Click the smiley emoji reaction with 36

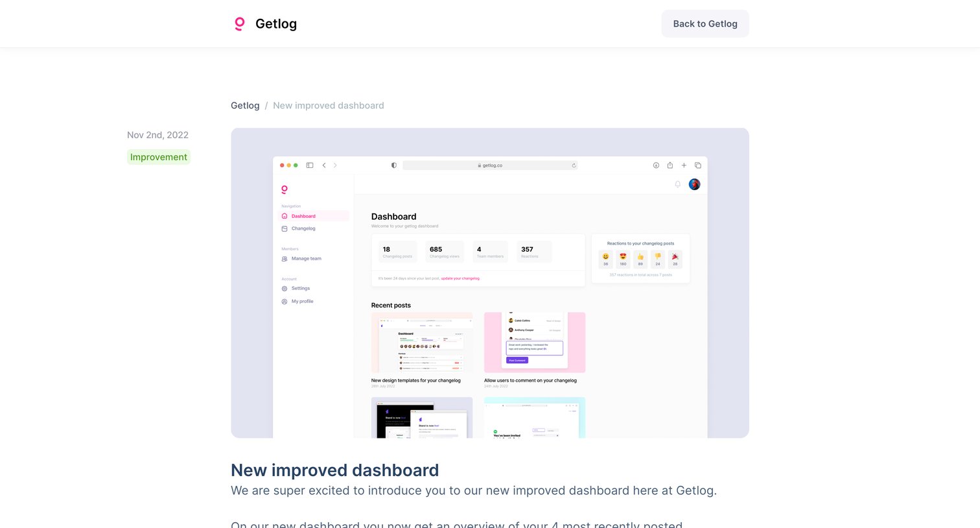605,259
